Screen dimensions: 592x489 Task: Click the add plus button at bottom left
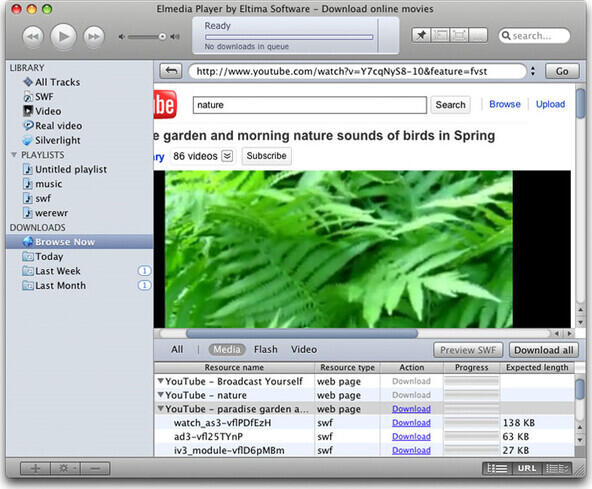click(x=35, y=469)
